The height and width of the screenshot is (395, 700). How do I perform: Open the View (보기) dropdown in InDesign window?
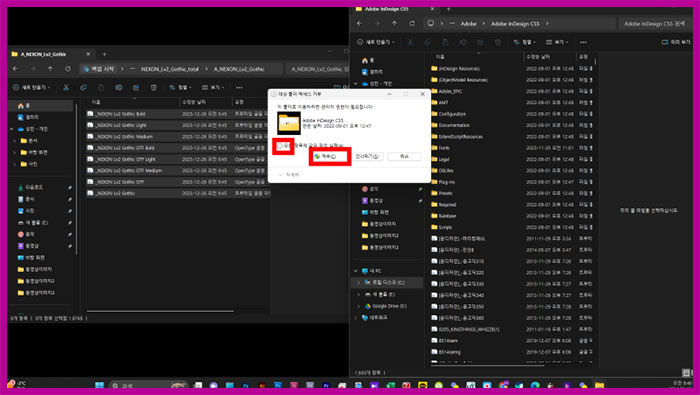557,42
